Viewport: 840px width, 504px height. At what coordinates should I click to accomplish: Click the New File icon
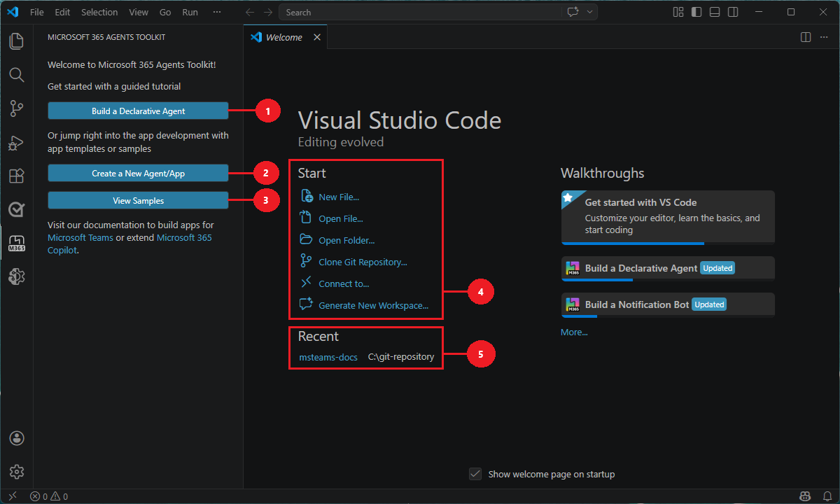click(306, 196)
